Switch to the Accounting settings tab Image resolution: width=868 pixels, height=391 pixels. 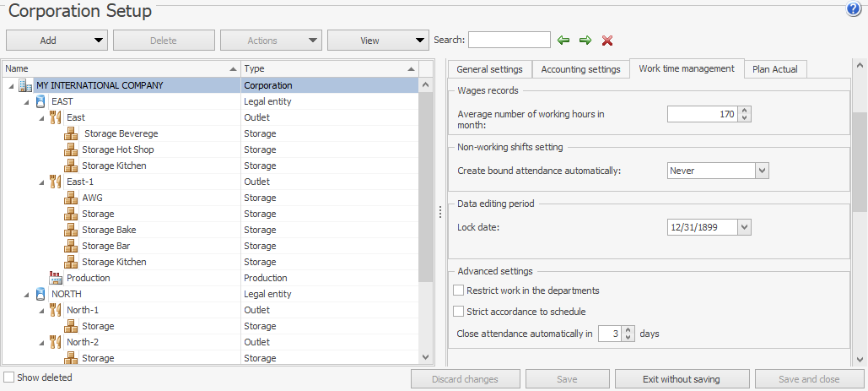(x=580, y=69)
